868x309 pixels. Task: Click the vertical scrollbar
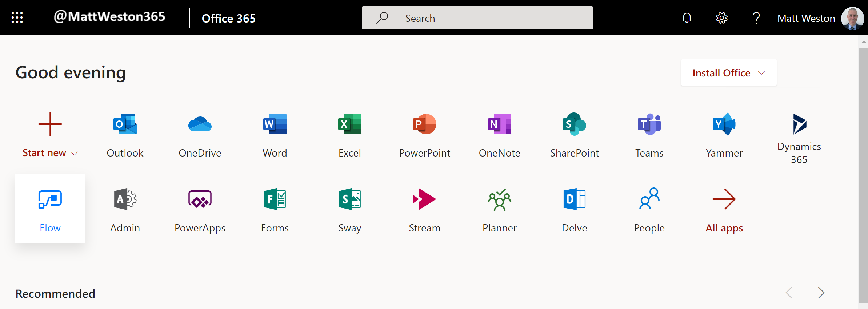coord(863,175)
